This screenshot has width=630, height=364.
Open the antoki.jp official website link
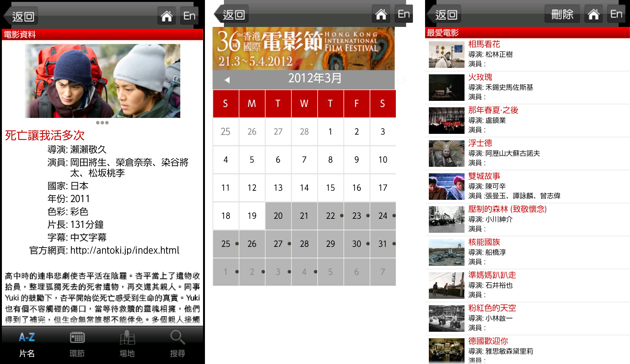[x=124, y=250]
